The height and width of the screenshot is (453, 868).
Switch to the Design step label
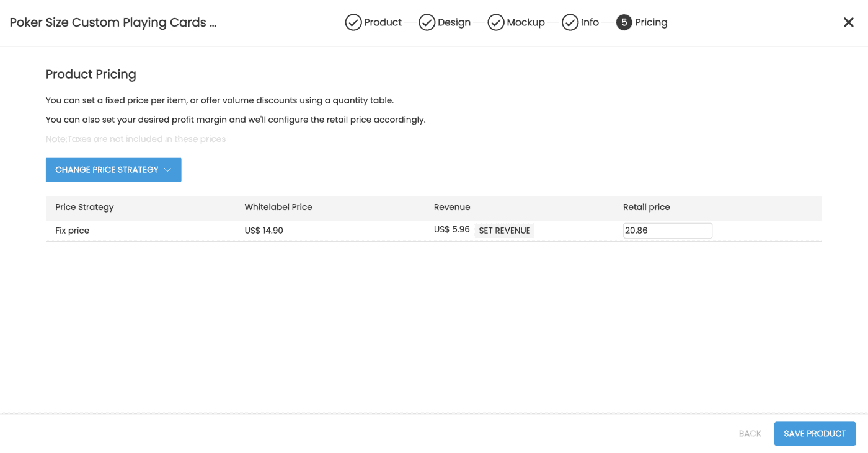454,23
